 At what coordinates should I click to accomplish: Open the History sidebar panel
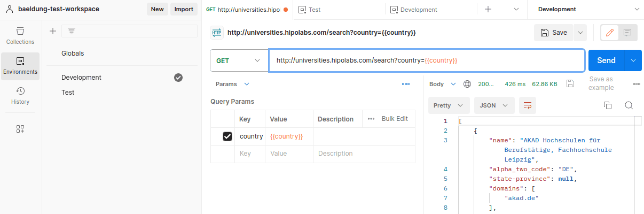20,95
